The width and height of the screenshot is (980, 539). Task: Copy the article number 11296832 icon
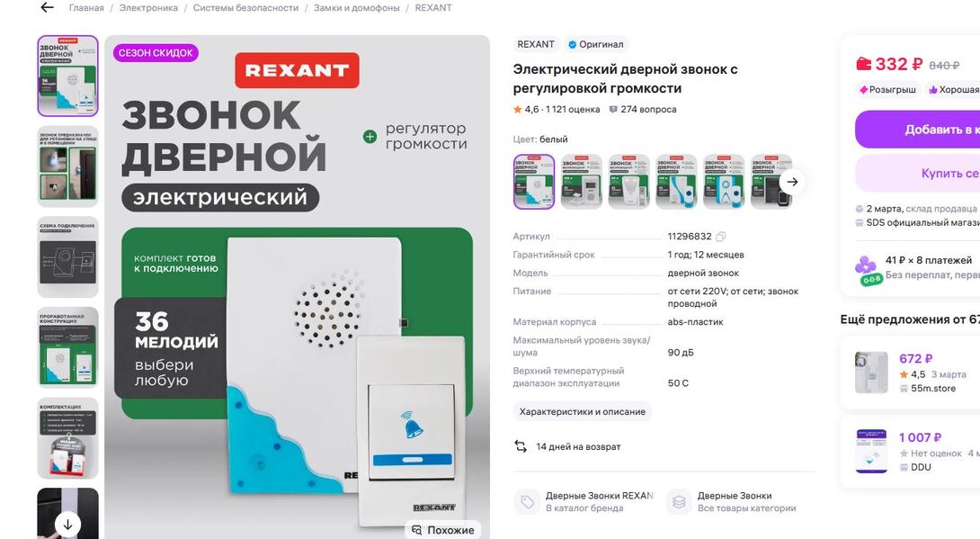tap(721, 237)
